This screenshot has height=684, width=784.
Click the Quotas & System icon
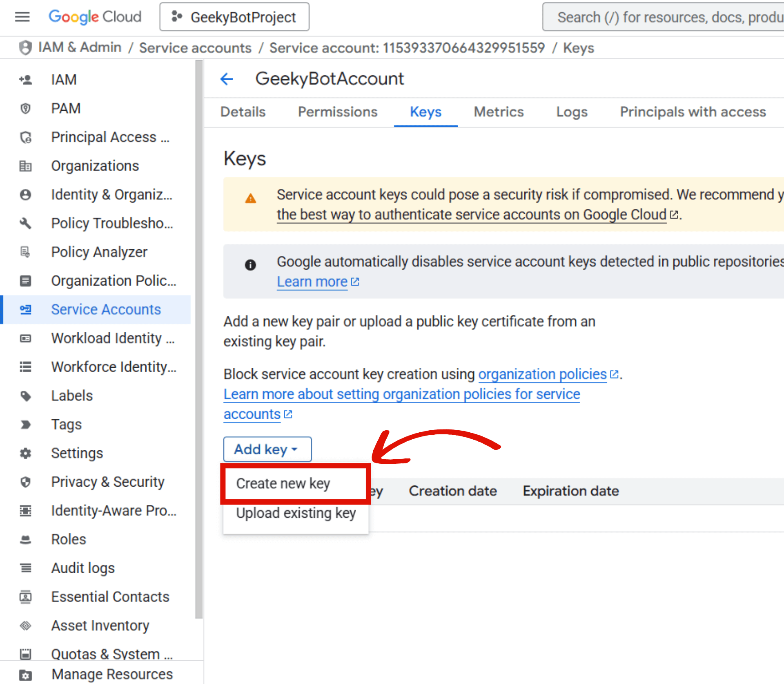25,654
